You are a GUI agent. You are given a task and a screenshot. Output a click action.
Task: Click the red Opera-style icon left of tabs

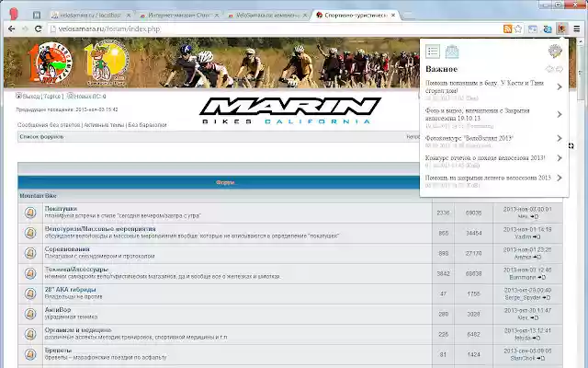tap(14, 15)
